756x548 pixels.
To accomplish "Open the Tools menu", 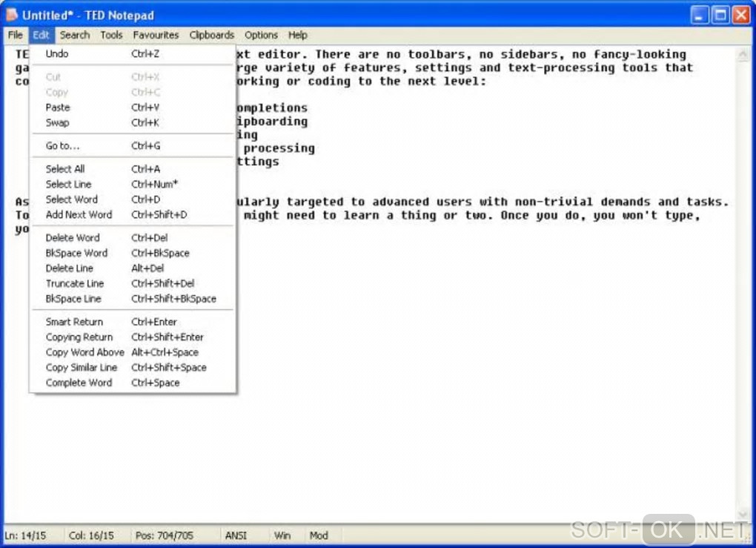I will (x=111, y=35).
